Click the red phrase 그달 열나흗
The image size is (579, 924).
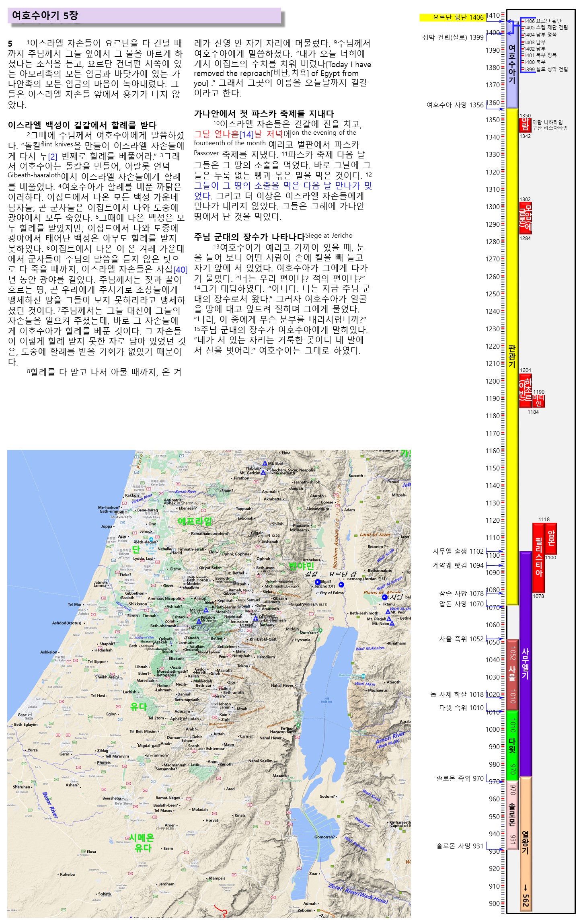pyautogui.click(x=216, y=134)
